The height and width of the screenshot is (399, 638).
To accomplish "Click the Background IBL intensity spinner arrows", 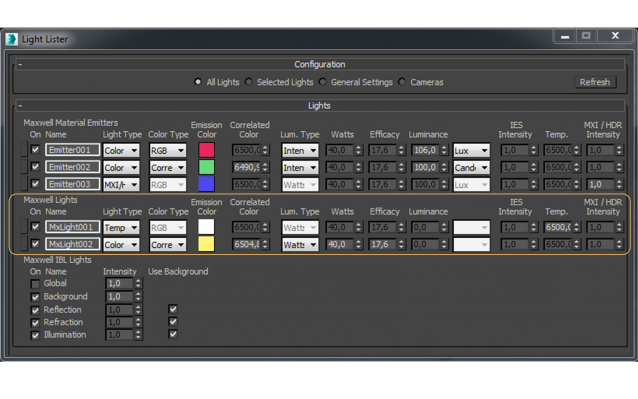I will click(x=138, y=297).
